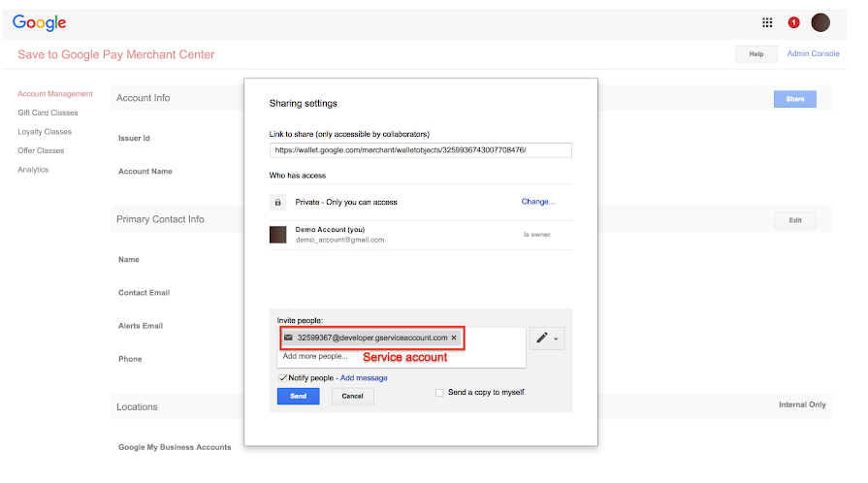Click the Sharing settings heading
Viewport: 868px width, 483px height.
[x=304, y=103]
